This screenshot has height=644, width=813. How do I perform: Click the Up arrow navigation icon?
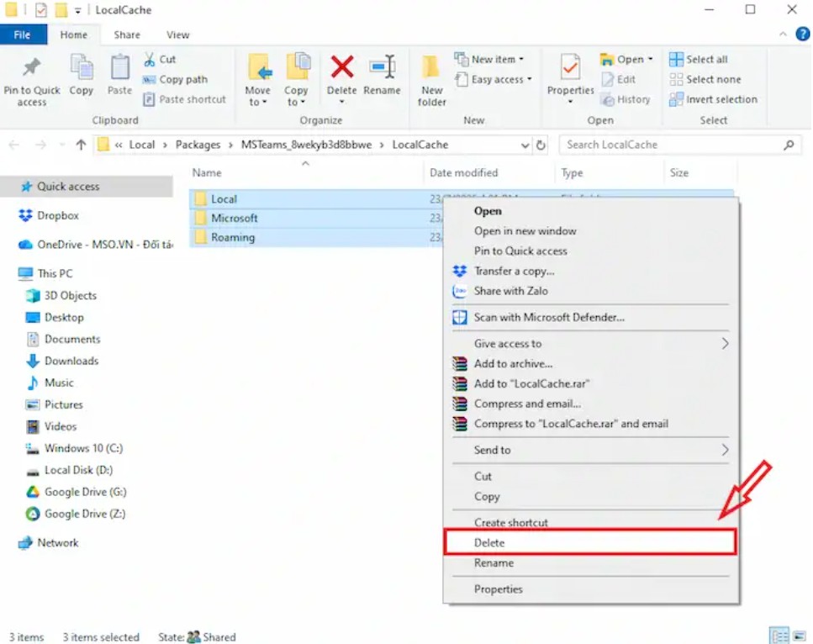pos(81,145)
